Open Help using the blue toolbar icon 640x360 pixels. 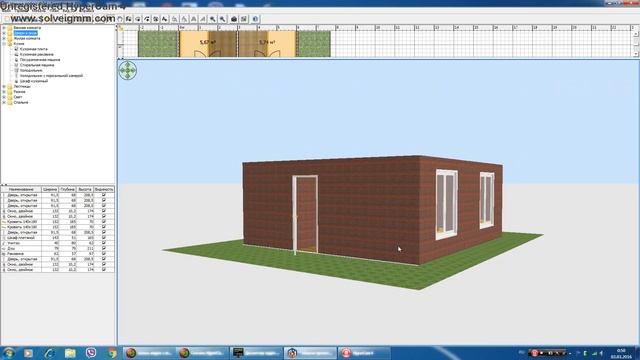(x=255, y=19)
